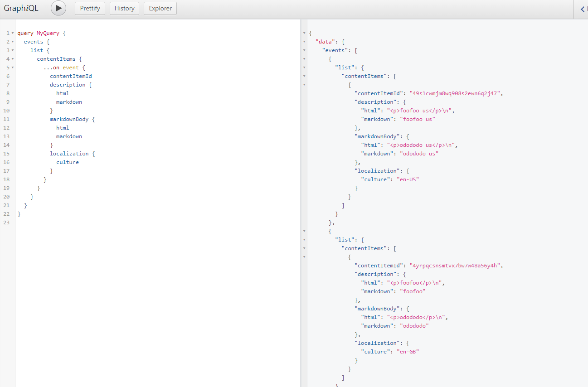588x387 pixels.
Task: Open the Documentation Explorer via the left chevron
Action: click(x=582, y=9)
